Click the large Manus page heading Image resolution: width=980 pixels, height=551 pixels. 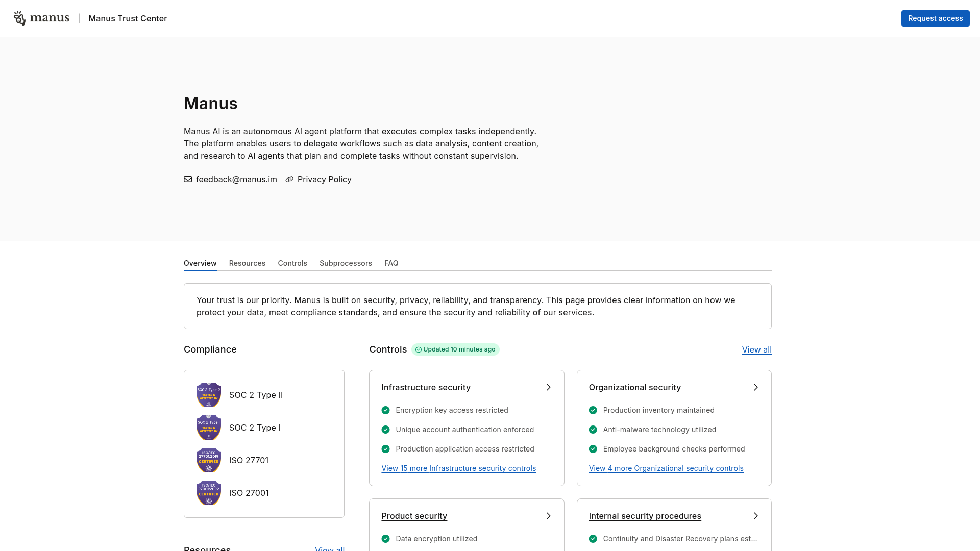(211, 103)
